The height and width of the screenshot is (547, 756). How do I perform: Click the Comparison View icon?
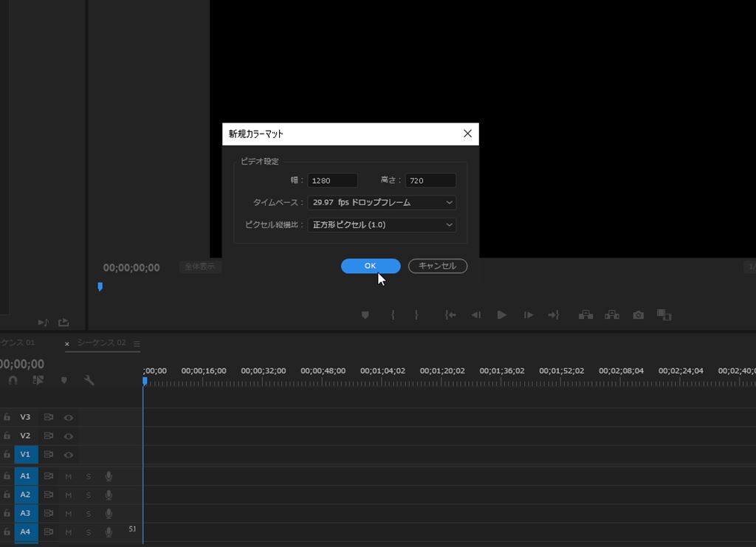point(664,315)
